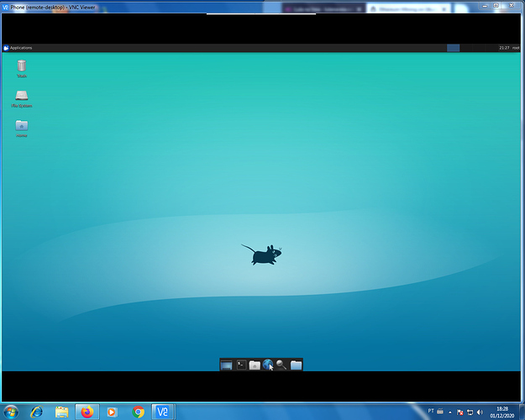The image size is (525, 420).
Task: Close the VNC Viewer window
Action: [512, 6]
